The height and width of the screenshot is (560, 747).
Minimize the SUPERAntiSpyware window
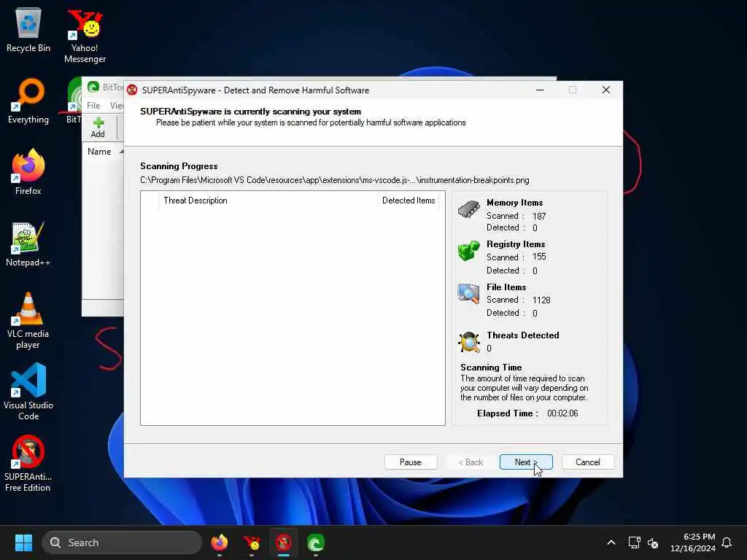540,90
